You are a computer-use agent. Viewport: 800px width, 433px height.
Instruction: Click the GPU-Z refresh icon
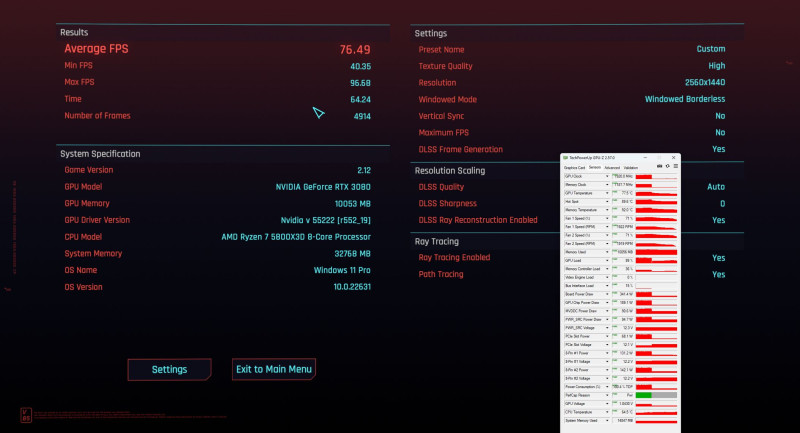(667, 166)
